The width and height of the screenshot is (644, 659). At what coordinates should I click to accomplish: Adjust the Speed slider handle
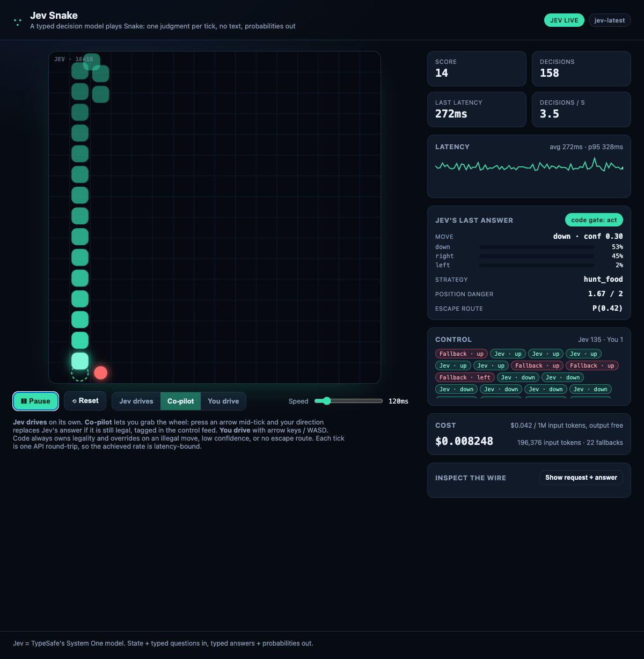pyautogui.click(x=326, y=401)
